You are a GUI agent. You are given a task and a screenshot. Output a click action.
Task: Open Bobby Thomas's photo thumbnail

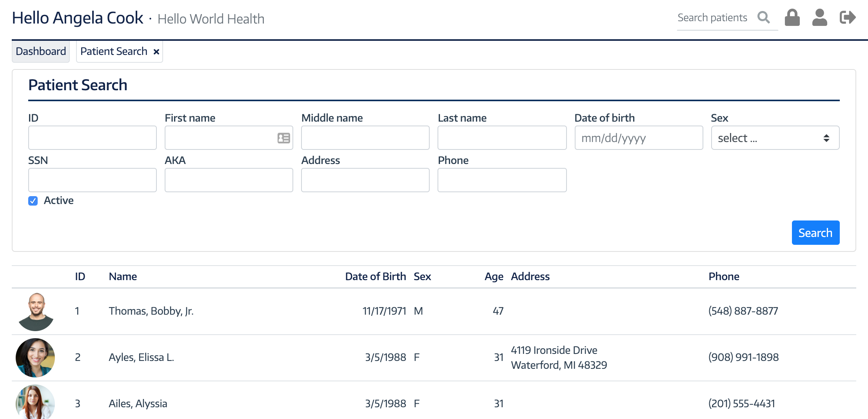[36, 312]
